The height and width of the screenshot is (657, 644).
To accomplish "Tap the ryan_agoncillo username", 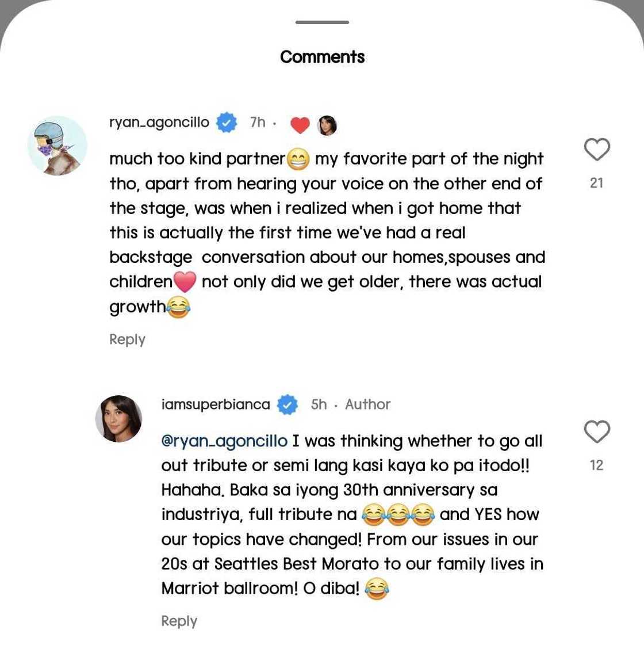I will (x=159, y=123).
